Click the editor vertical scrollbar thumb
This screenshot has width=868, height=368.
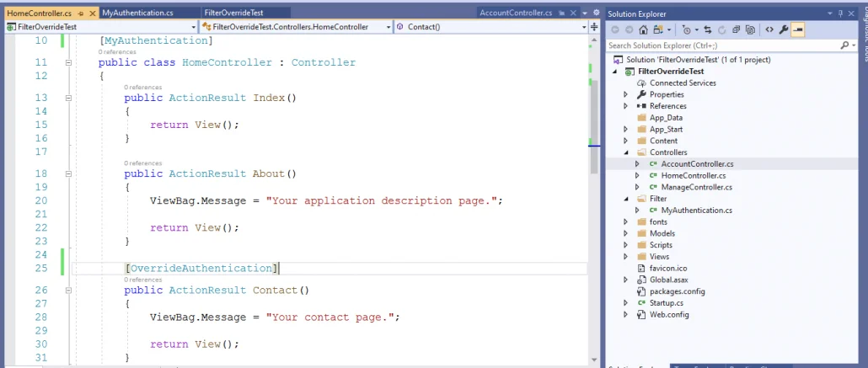[x=594, y=127]
